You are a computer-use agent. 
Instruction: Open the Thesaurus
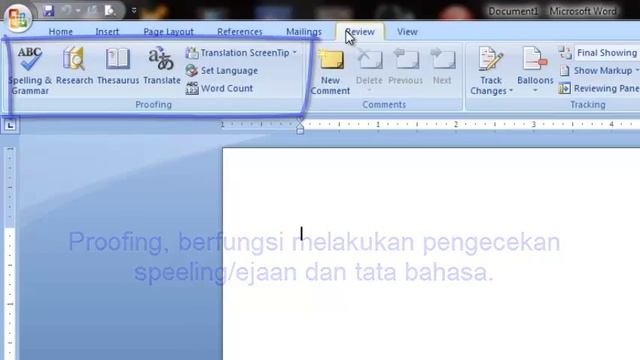118,66
